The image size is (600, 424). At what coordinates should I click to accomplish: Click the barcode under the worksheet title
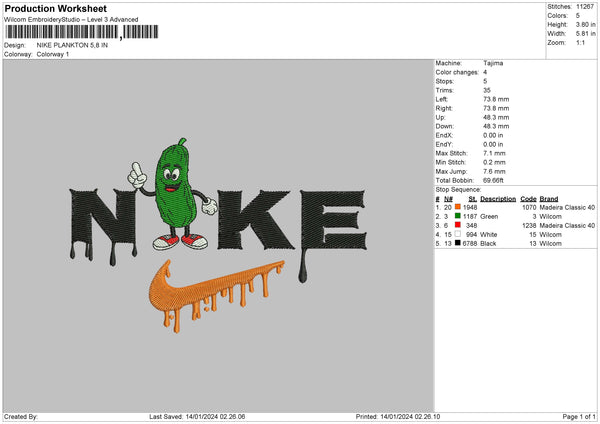coord(82,32)
